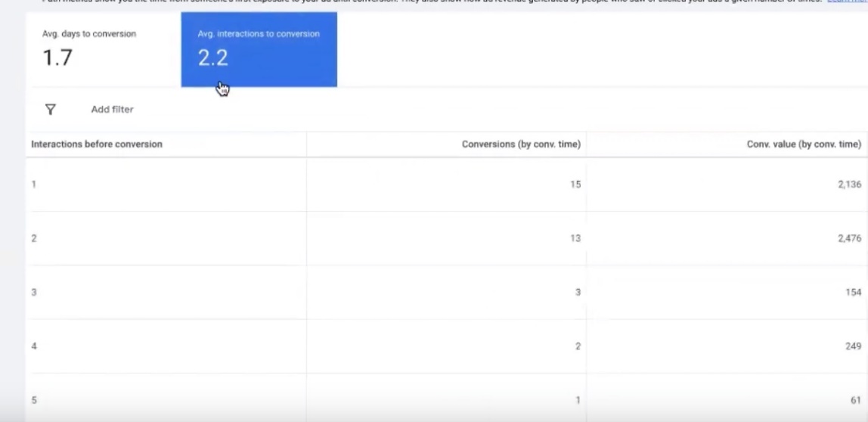Click the conversion value 2,136

[x=848, y=185]
